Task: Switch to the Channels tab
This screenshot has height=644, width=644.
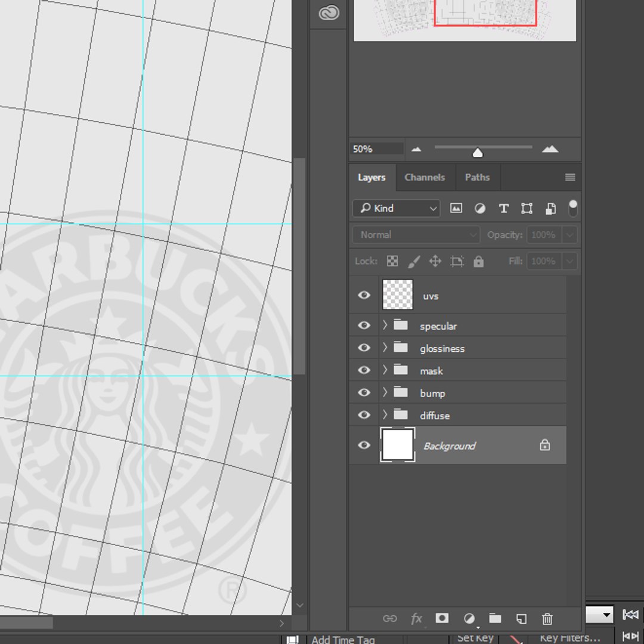Action: tap(425, 178)
